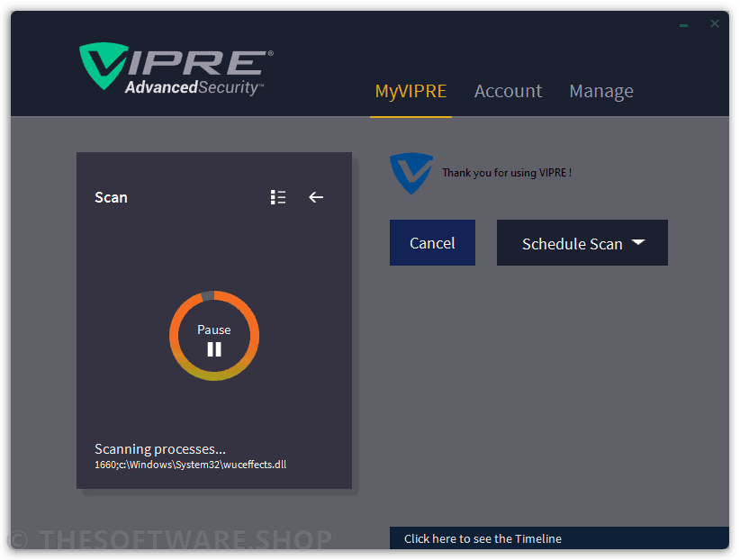This screenshot has height=560, width=740.
Task: Select the 'Scanning processes...' status text
Action: click(160, 448)
